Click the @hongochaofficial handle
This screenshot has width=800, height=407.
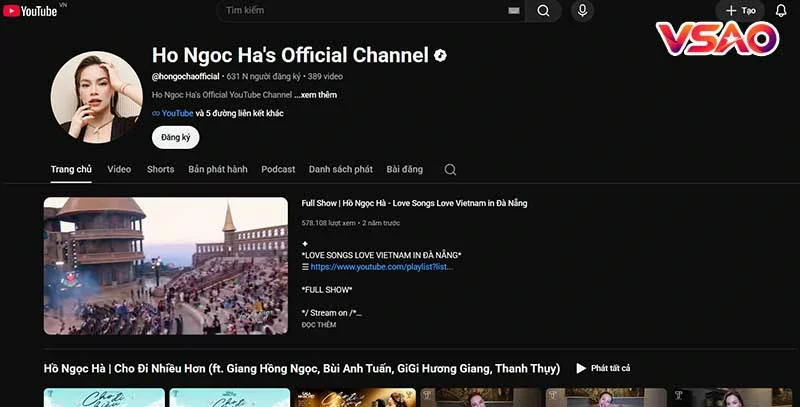point(185,77)
